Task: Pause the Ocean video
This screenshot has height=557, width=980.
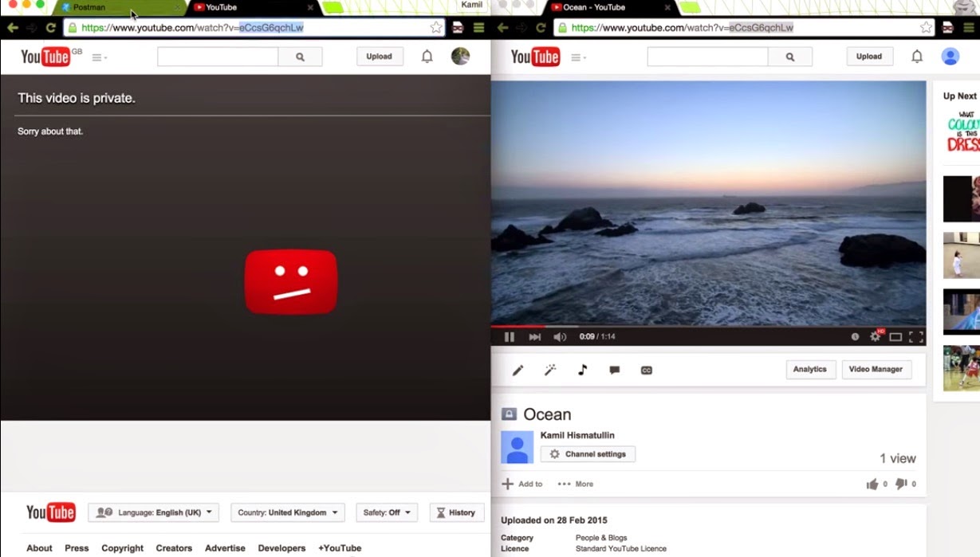Action: pos(510,337)
